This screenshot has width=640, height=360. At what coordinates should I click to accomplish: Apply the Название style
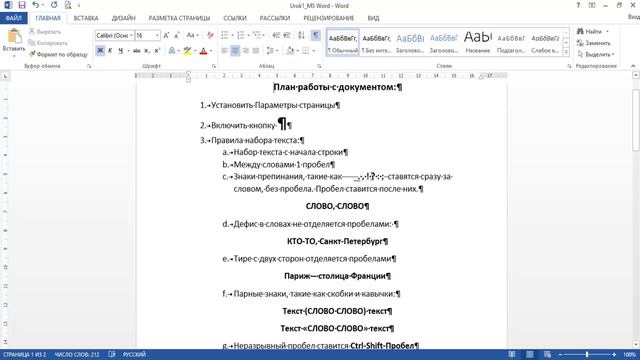click(x=478, y=42)
